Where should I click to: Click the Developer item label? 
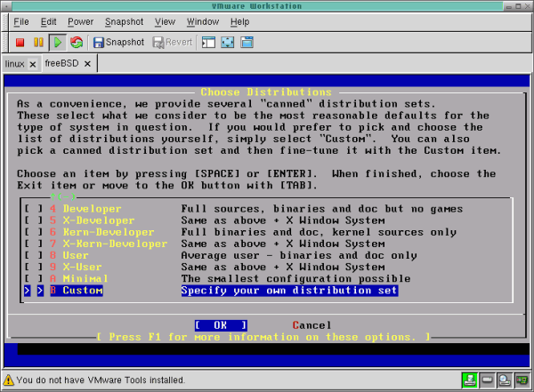tap(92, 209)
